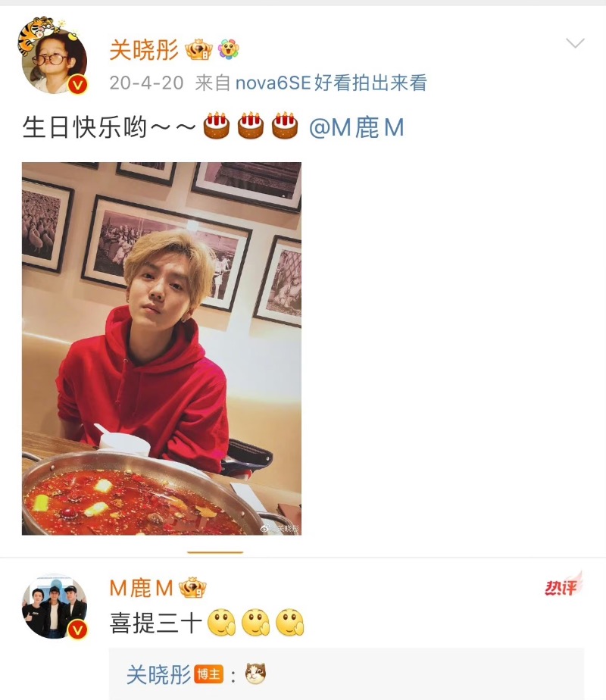Screen dimensions: 606x700
Task: Open M鹿M commenter's profile avatar
Action: click(x=54, y=607)
